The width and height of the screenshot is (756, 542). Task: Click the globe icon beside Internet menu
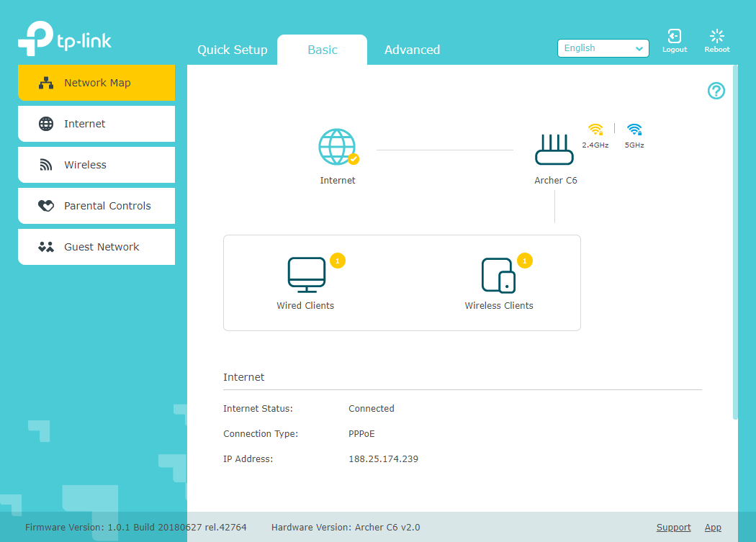(46, 124)
